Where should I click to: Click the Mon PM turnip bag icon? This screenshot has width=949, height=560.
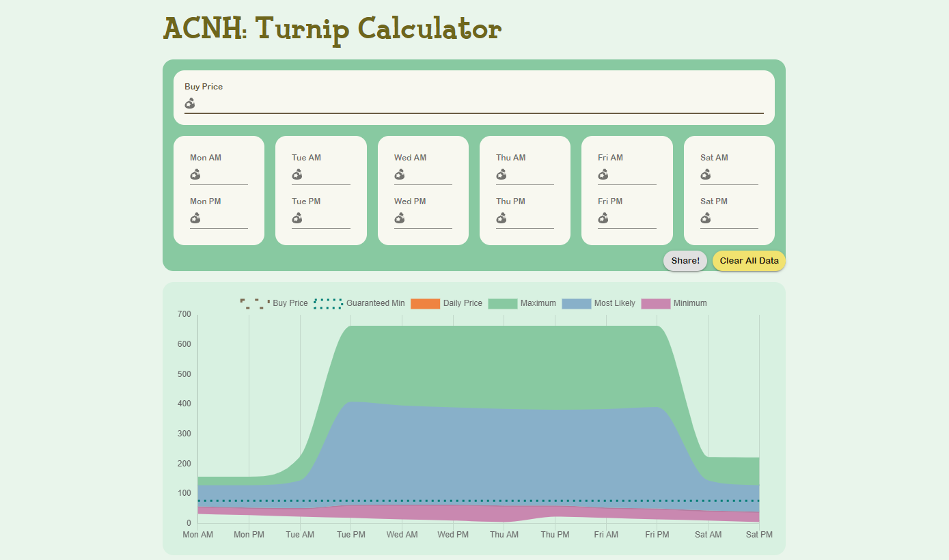(x=195, y=219)
